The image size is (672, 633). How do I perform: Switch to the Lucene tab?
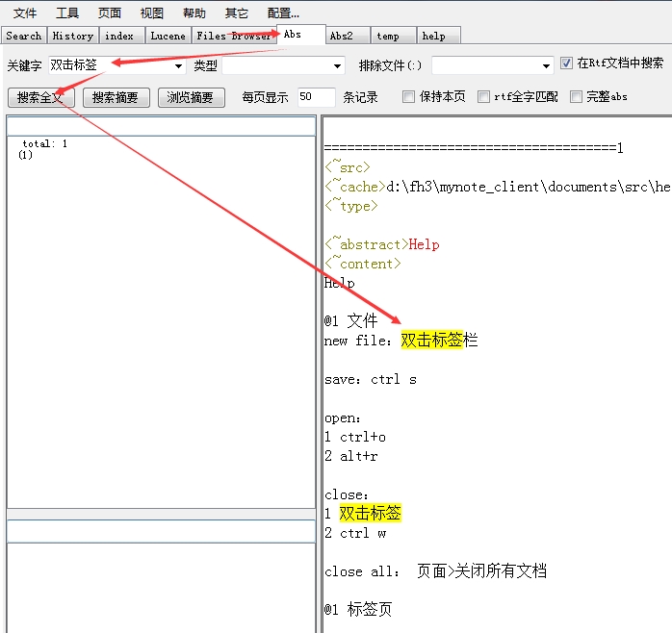pos(168,36)
